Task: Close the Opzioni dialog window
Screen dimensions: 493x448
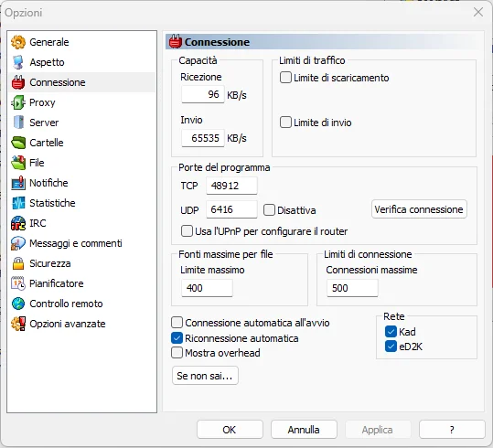Action: (x=478, y=12)
